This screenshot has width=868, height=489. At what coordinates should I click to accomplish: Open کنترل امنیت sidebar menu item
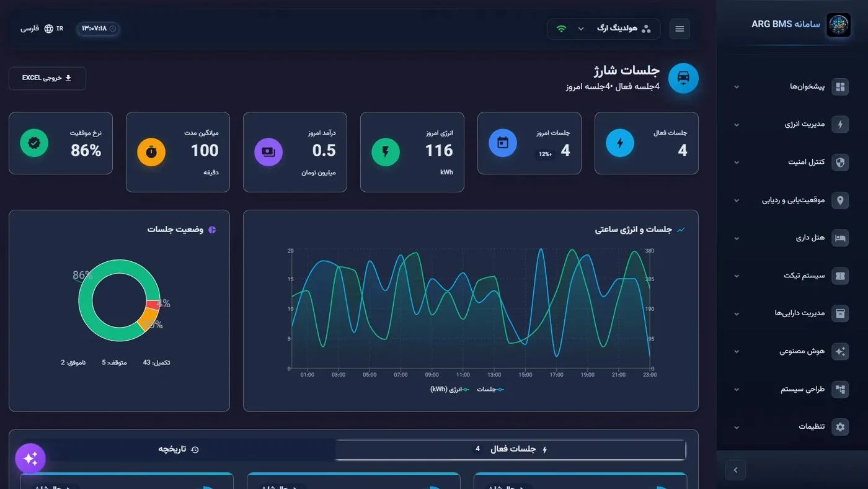tap(792, 163)
